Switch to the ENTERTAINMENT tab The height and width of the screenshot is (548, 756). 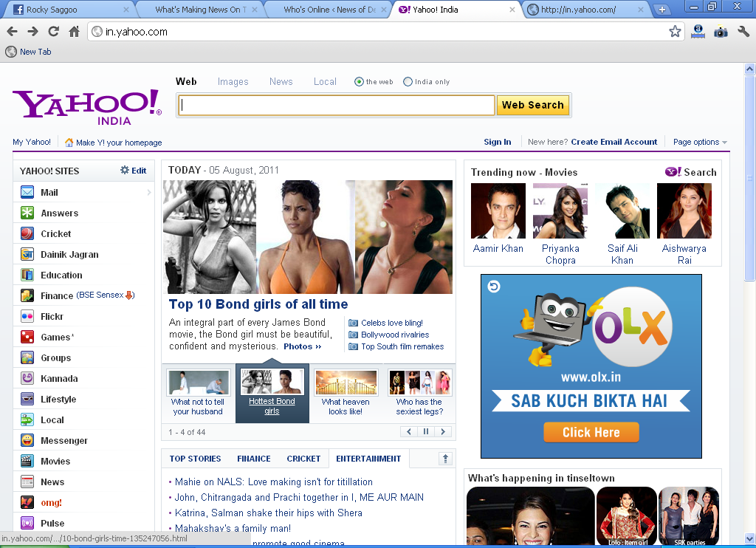(x=368, y=458)
